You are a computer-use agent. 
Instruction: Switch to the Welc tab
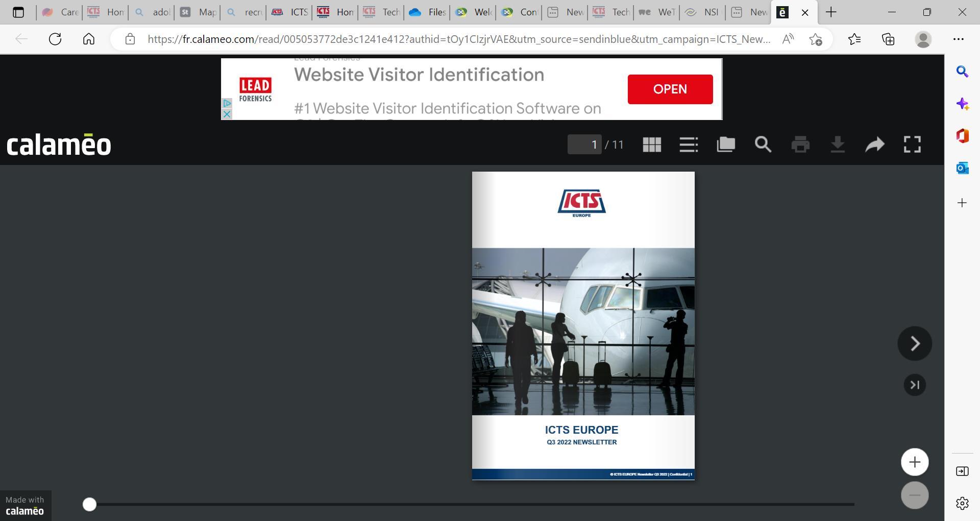pyautogui.click(x=473, y=12)
